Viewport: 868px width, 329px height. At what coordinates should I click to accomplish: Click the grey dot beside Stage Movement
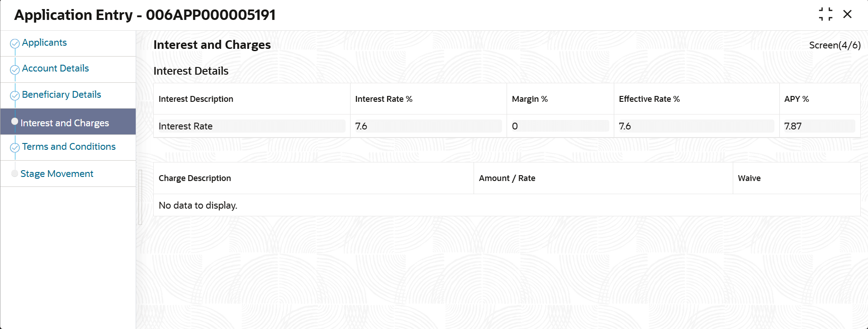[14, 174]
